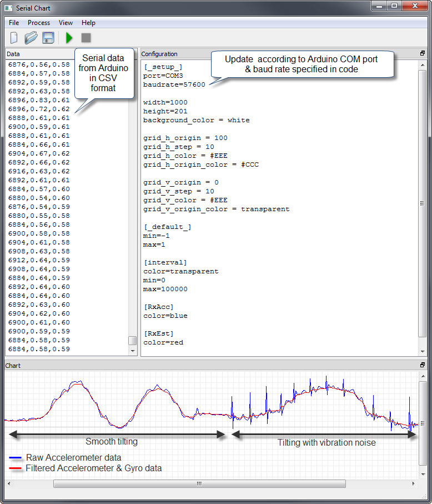The height and width of the screenshot is (504, 432).
Task: Stop serial capture with the gray square button
Action: (x=86, y=38)
